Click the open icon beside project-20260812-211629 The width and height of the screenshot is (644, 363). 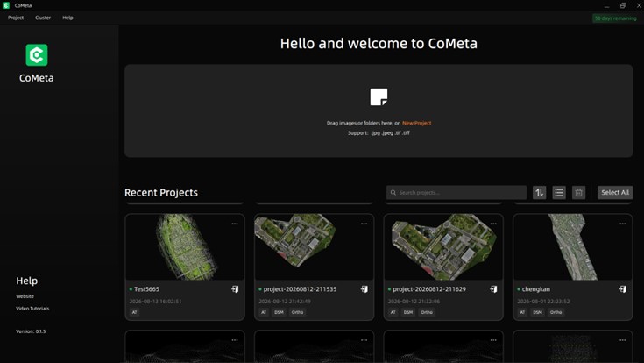click(493, 289)
